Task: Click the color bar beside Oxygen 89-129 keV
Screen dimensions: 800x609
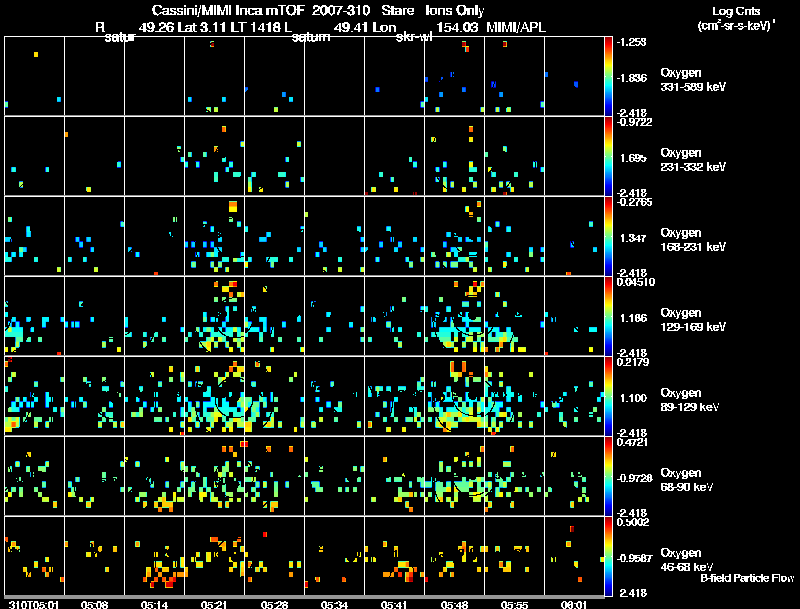Action: (608, 396)
